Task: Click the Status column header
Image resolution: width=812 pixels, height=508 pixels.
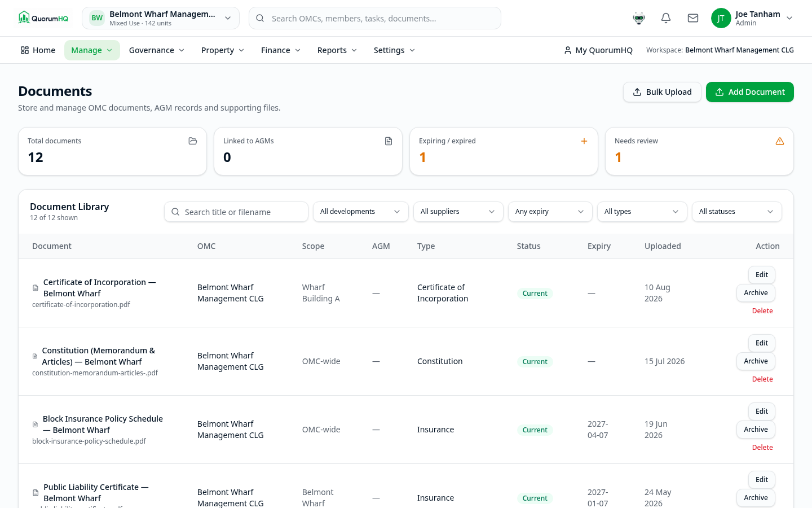Action: [528, 246]
